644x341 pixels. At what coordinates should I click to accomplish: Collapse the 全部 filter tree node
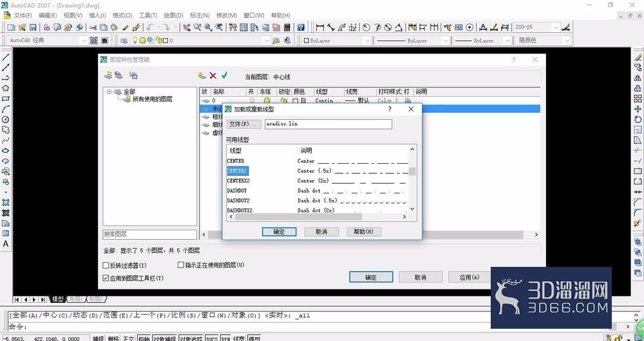(x=109, y=92)
